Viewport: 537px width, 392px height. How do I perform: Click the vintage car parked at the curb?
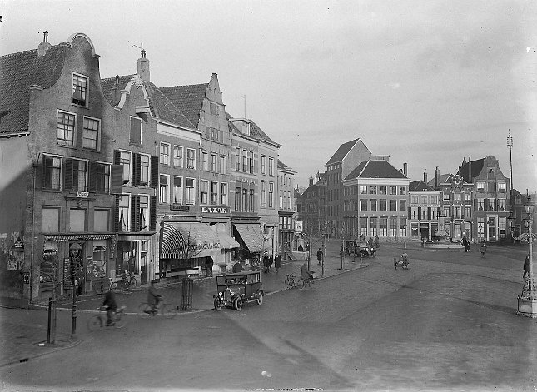pos(239,290)
